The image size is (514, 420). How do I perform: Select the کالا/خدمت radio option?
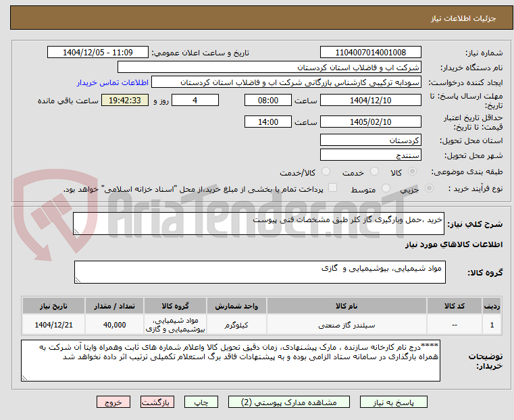tap(326, 172)
